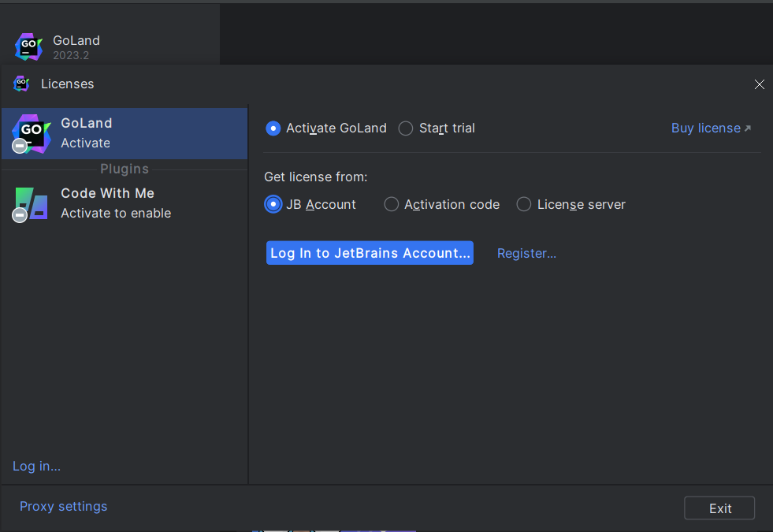Viewport: 773px width, 532px height.
Task: Open Proxy settings
Action: [x=63, y=506]
